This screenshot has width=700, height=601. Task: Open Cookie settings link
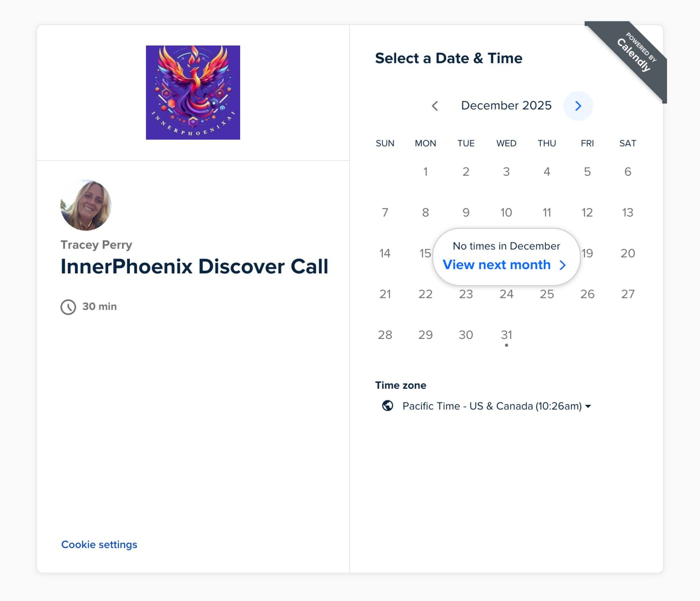(x=99, y=545)
